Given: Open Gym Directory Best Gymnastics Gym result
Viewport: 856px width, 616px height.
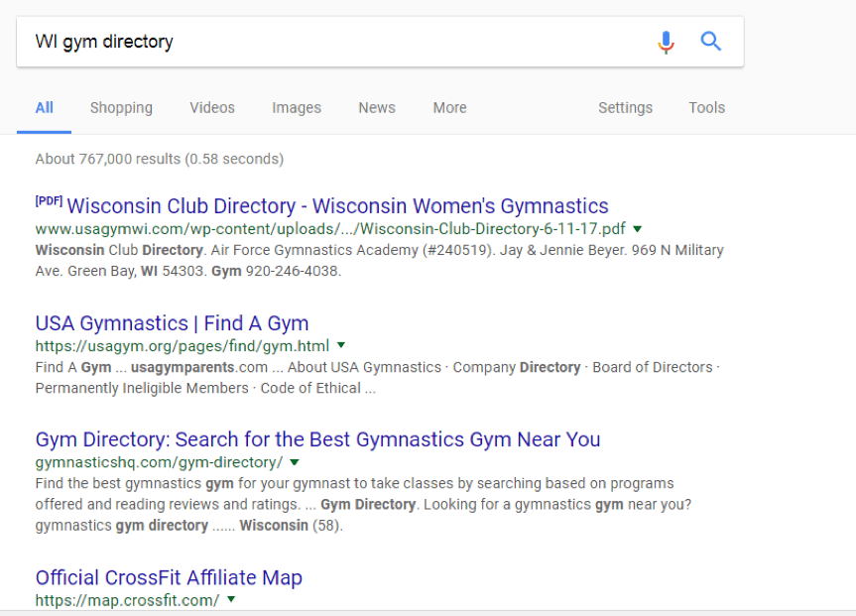Looking at the screenshot, I should [x=317, y=439].
